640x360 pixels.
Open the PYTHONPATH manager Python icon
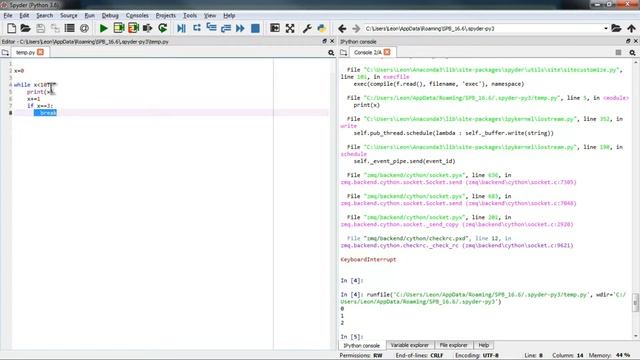tap(322, 28)
